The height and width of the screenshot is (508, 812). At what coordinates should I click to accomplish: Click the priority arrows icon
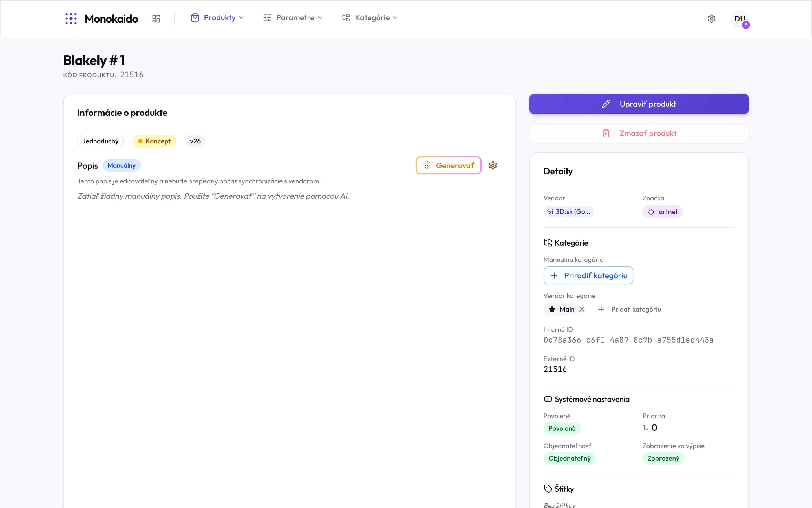pyautogui.click(x=645, y=427)
